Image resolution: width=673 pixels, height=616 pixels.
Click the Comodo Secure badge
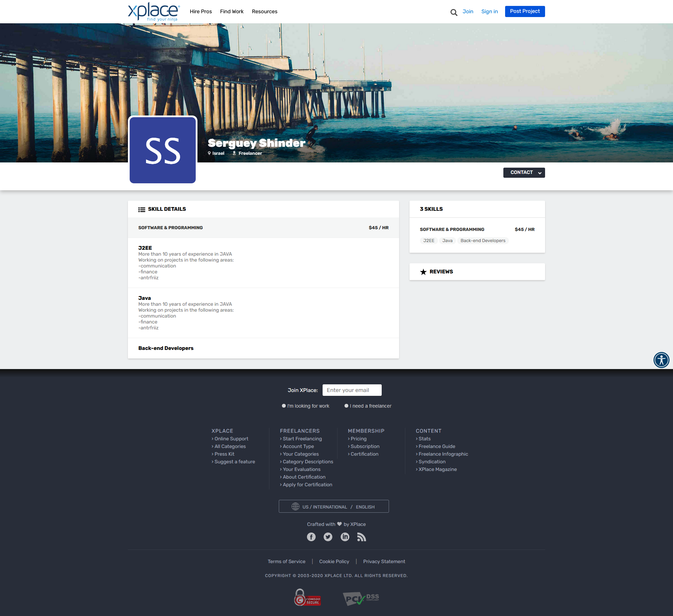307,598
